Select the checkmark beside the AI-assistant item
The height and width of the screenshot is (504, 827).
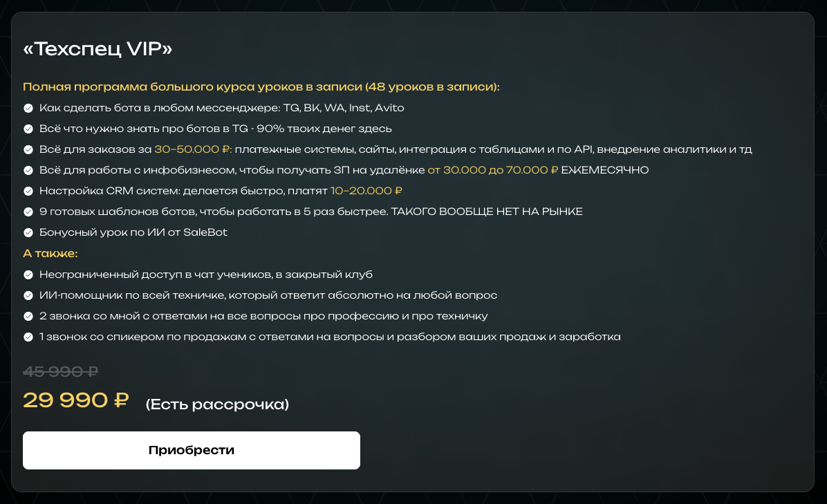point(28,295)
